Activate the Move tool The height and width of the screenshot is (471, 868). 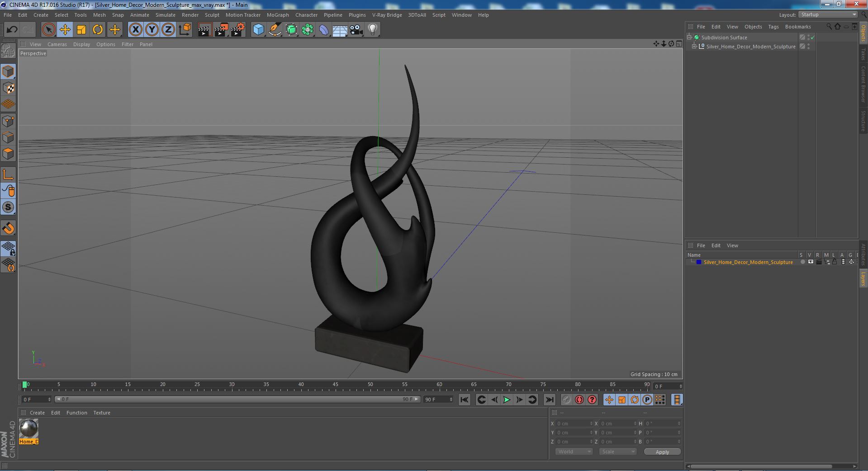[65, 30]
